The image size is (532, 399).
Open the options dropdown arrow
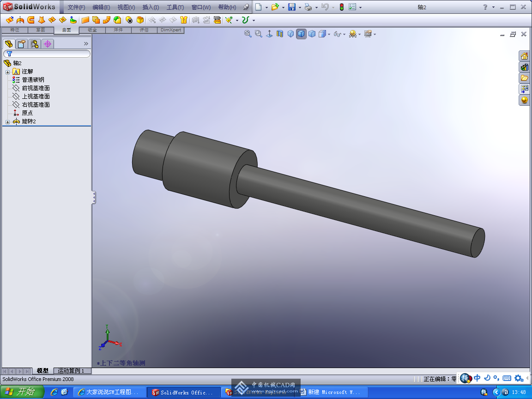[x=360, y=7]
